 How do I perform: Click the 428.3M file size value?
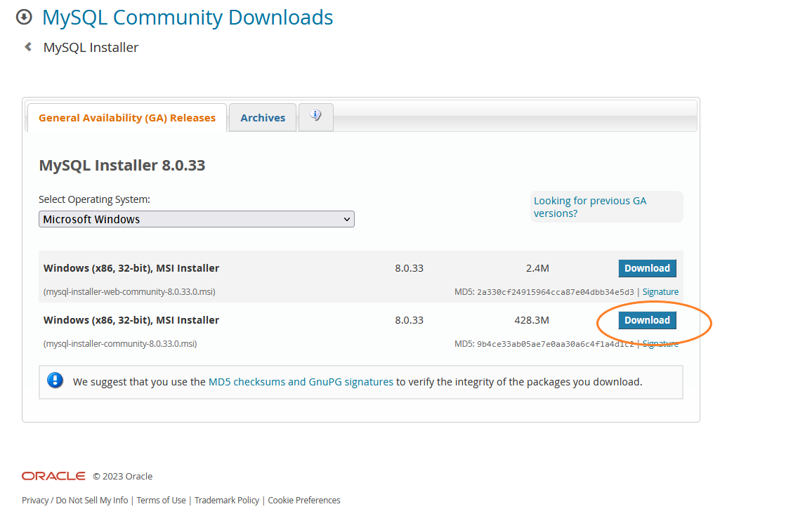(532, 320)
